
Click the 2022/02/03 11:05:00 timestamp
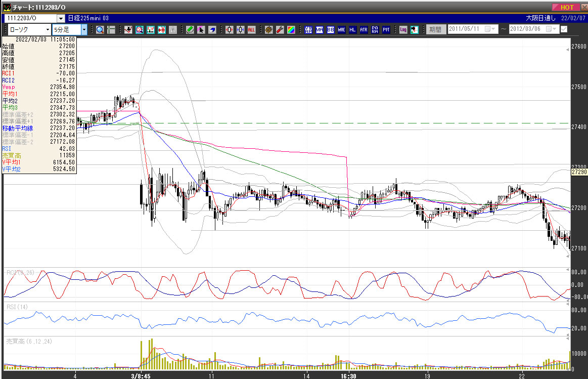pos(45,39)
